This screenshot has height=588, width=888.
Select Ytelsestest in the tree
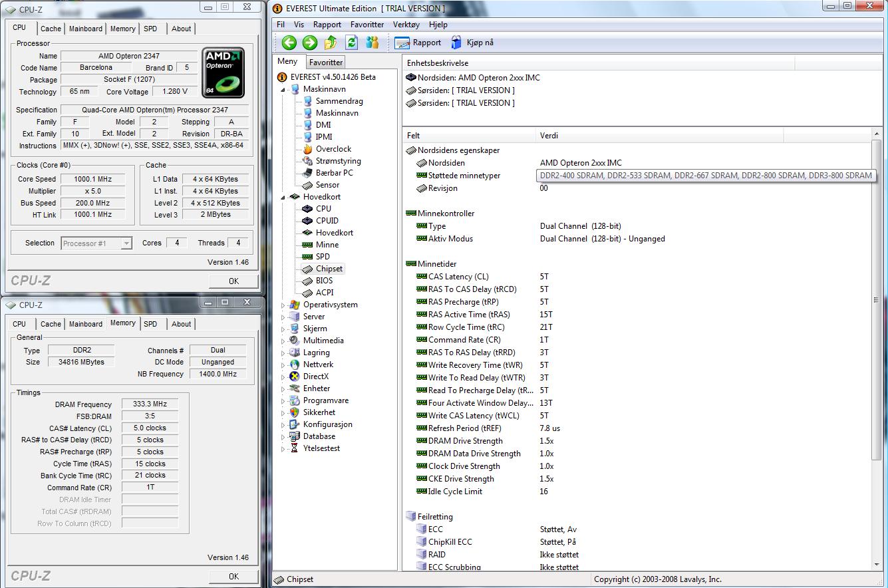[321, 448]
